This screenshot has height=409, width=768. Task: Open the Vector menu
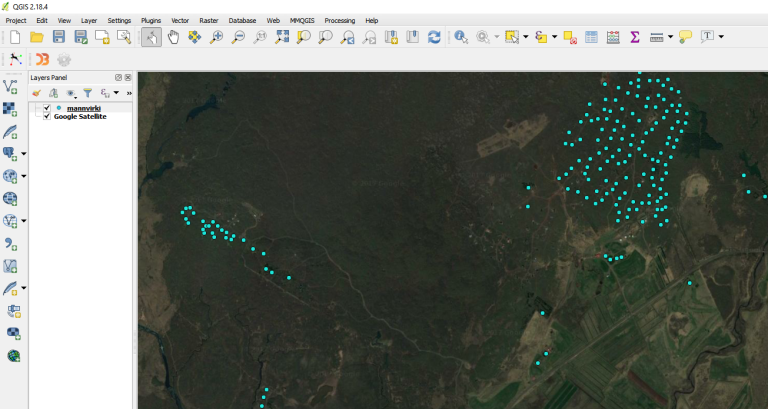pos(180,20)
